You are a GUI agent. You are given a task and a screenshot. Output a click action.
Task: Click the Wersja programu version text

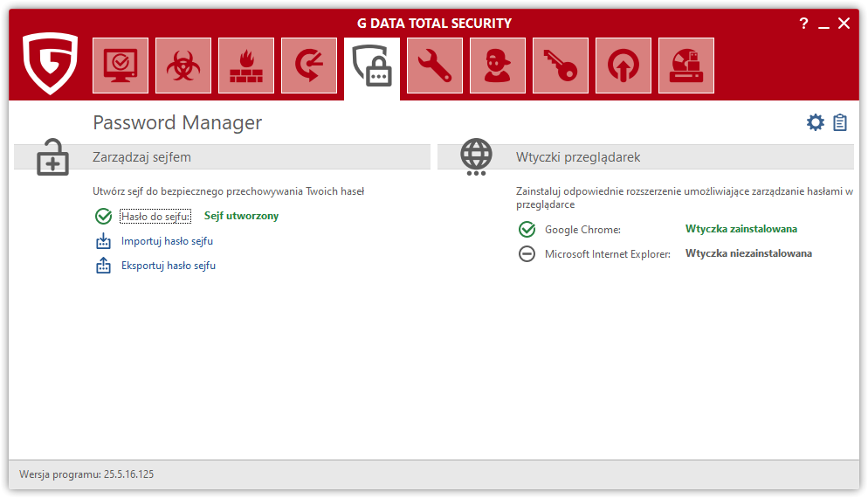[x=86, y=474]
